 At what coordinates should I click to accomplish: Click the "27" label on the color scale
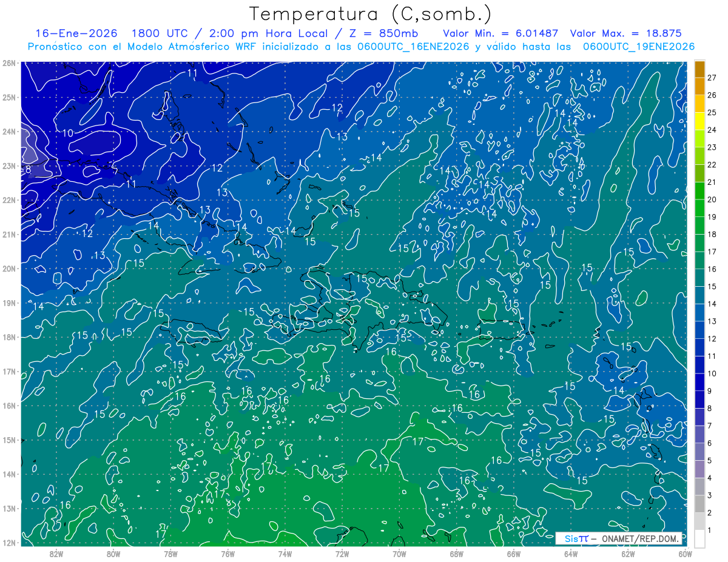(x=712, y=78)
